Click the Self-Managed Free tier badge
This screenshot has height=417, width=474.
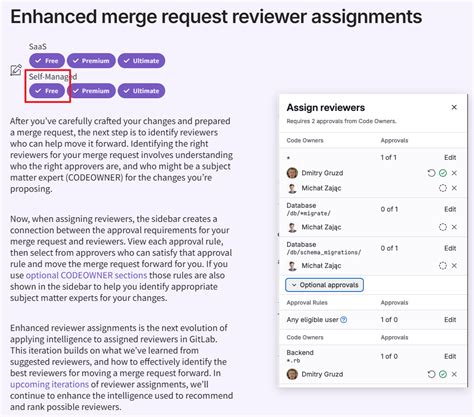[x=47, y=91]
